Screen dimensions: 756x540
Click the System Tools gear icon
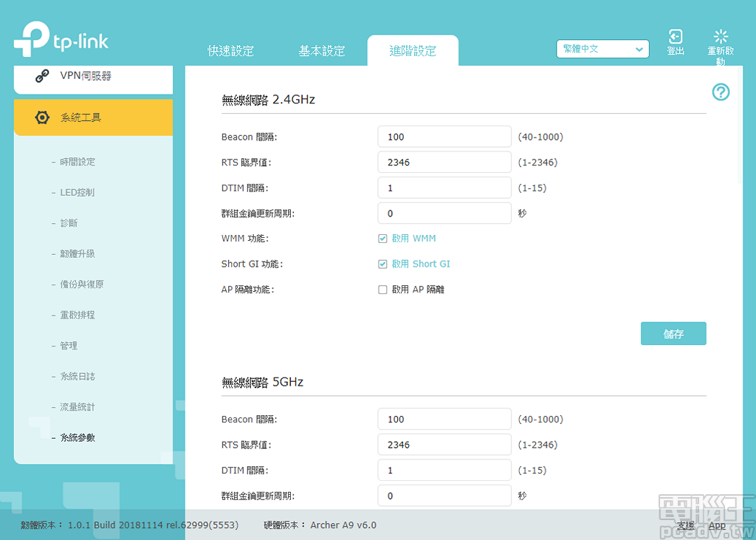click(43, 118)
